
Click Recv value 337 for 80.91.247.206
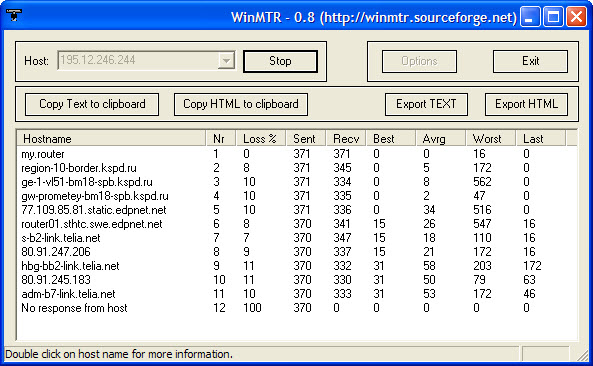tap(342, 252)
